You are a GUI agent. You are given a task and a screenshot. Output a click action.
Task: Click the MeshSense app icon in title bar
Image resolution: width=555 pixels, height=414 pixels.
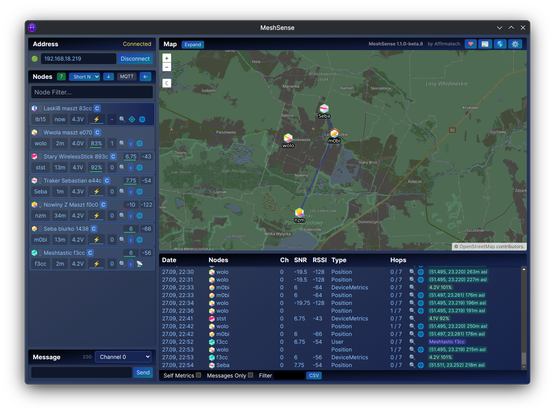(32, 28)
